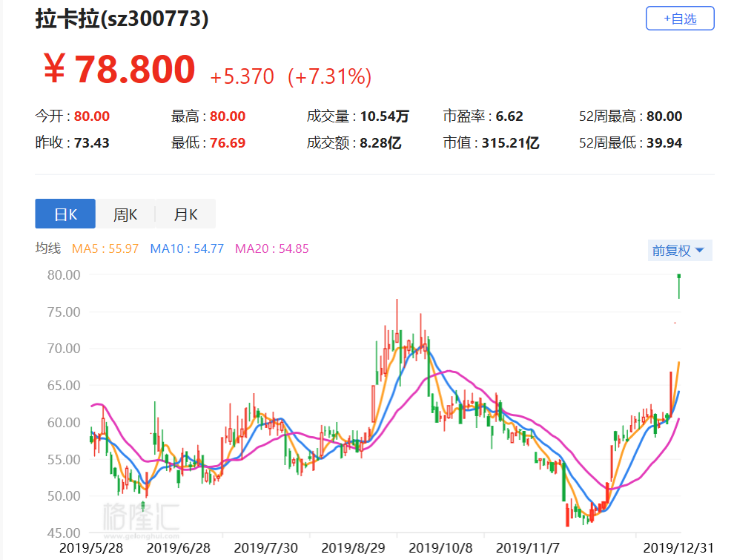The image size is (734, 560).
Task: Click the MA20 : 54.85 indicator label
Action: coord(272,248)
